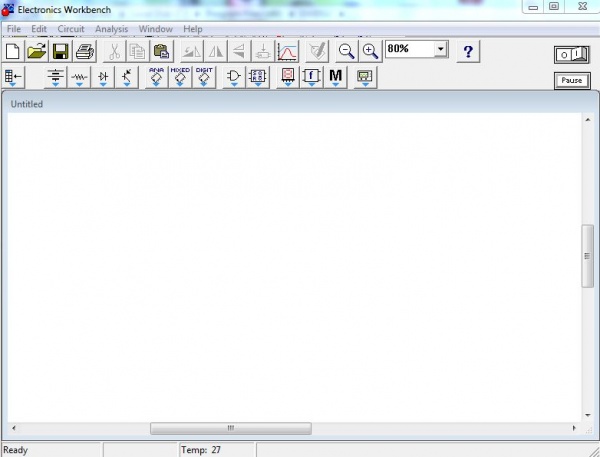The image size is (600, 457).
Task: Open the Miscellaneous M parts bin
Action: coord(336,77)
